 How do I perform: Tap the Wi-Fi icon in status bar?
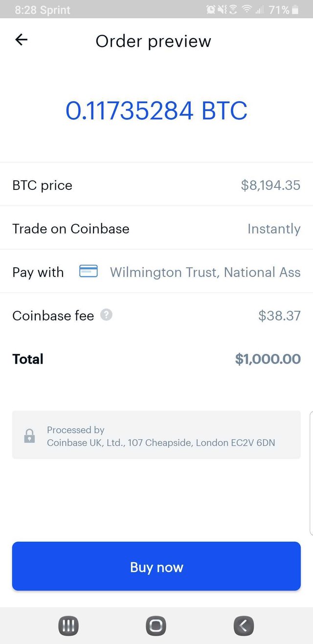pyautogui.click(x=247, y=9)
